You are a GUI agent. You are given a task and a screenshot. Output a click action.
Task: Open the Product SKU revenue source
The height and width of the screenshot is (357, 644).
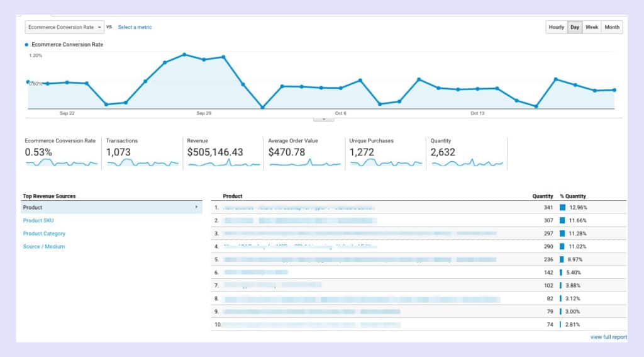[x=38, y=220]
